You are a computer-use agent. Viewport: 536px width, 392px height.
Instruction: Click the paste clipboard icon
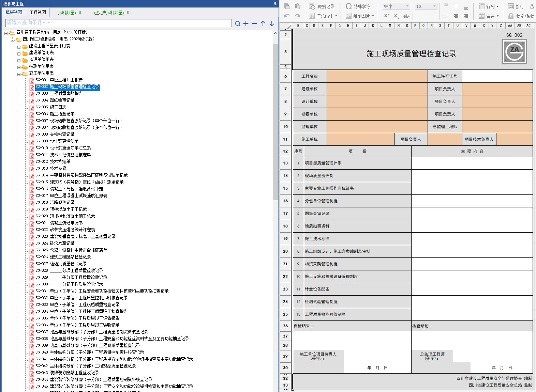pos(298,6)
